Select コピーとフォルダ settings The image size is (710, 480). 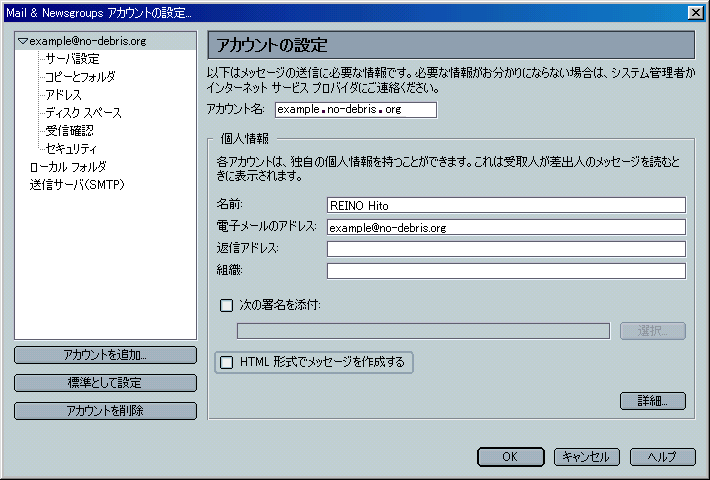pos(81,77)
